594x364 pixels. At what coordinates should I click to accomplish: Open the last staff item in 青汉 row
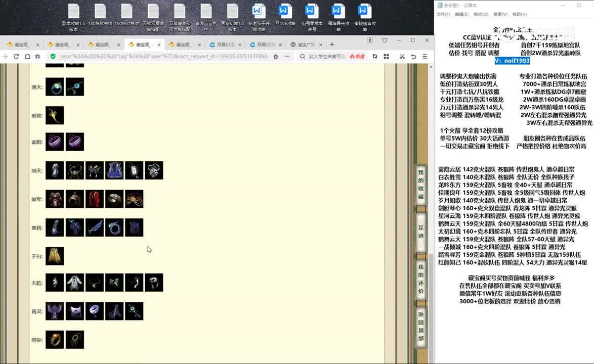pos(134,311)
